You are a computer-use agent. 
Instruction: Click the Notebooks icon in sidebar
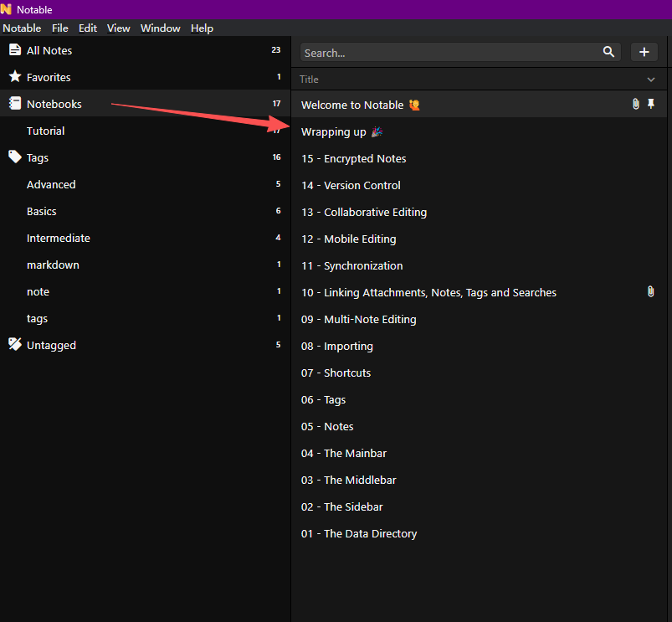15,103
